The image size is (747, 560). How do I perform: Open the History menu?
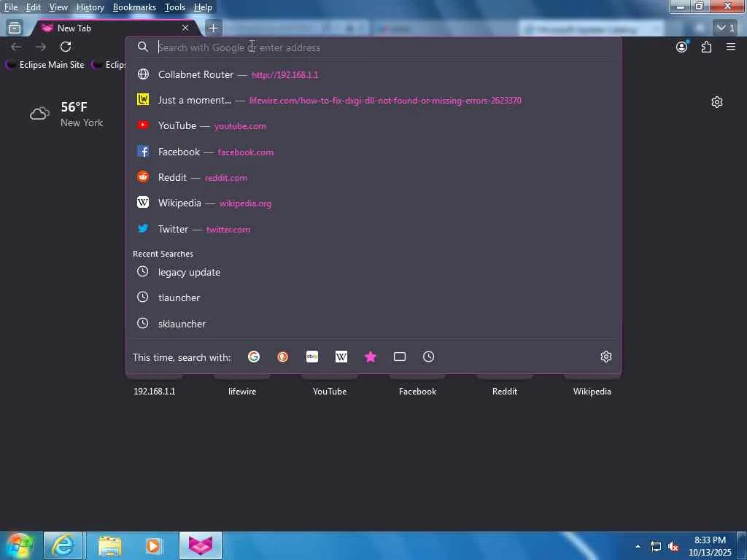pyautogui.click(x=90, y=7)
